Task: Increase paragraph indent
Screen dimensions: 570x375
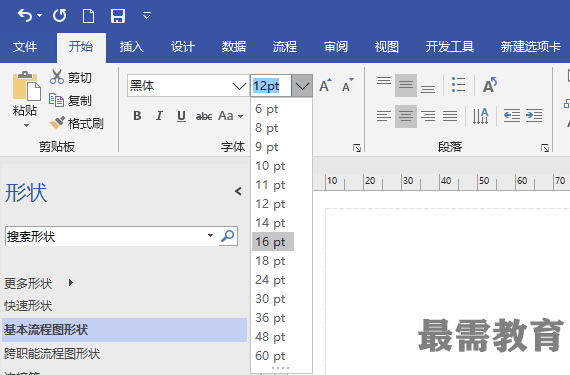Action: 534,116
